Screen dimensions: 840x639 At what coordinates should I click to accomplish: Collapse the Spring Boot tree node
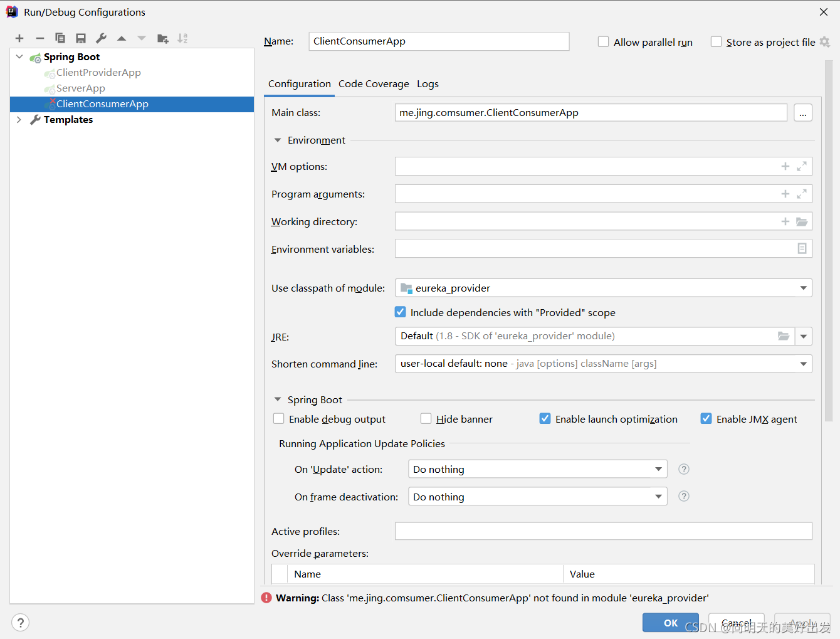pyautogui.click(x=19, y=56)
